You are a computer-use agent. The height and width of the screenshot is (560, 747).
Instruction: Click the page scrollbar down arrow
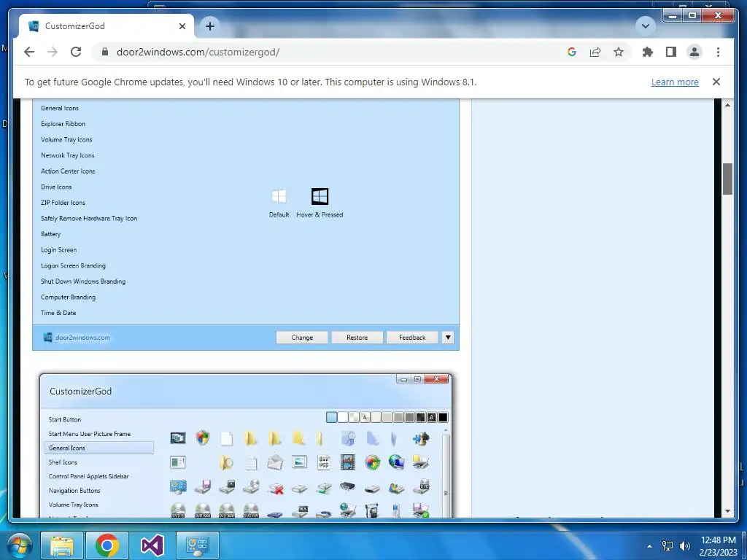(x=727, y=511)
